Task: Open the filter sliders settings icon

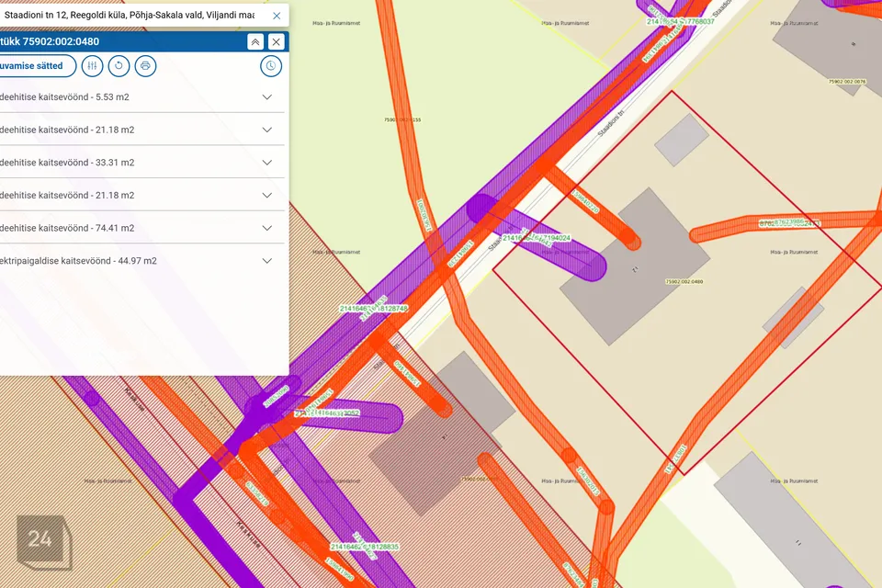Action: coord(92,66)
